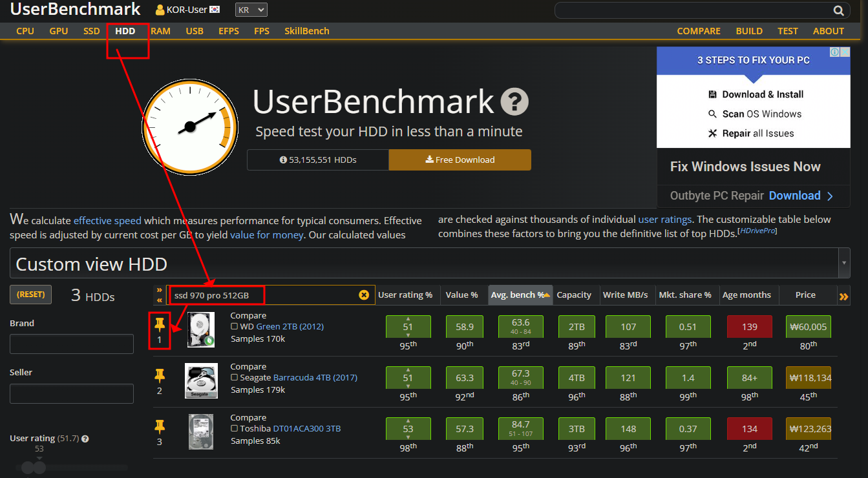Open the User rating help icon
Screen dimensions: 868x478
[85, 439]
